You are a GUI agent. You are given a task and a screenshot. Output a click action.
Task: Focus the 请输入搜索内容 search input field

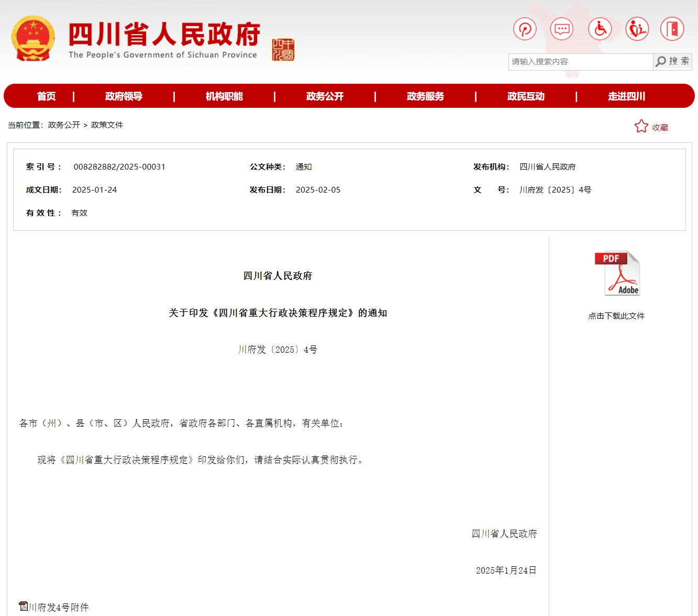click(x=580, y=62)
